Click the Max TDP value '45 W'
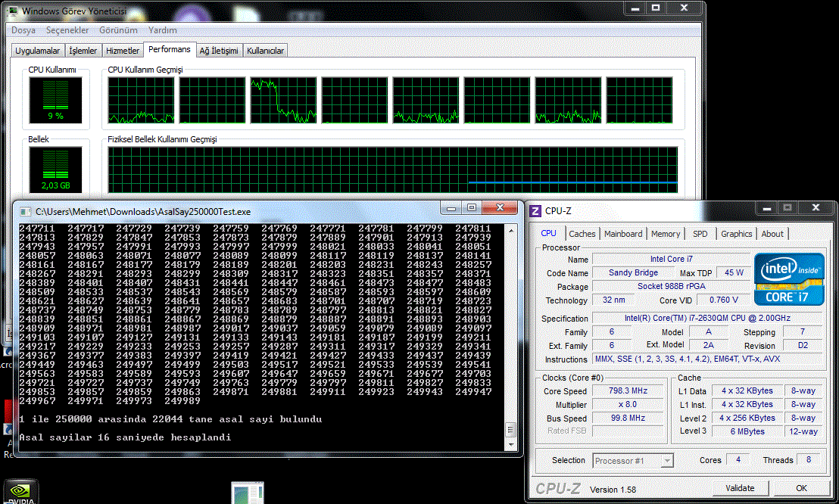The height and width of the screenshot is (504, 839). (734, 273)
